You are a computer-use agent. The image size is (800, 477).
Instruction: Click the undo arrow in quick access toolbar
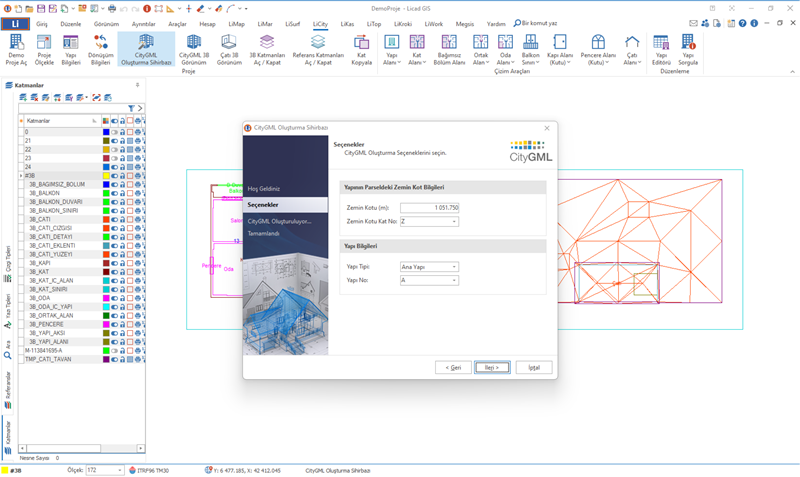click(x=123, y=9)
